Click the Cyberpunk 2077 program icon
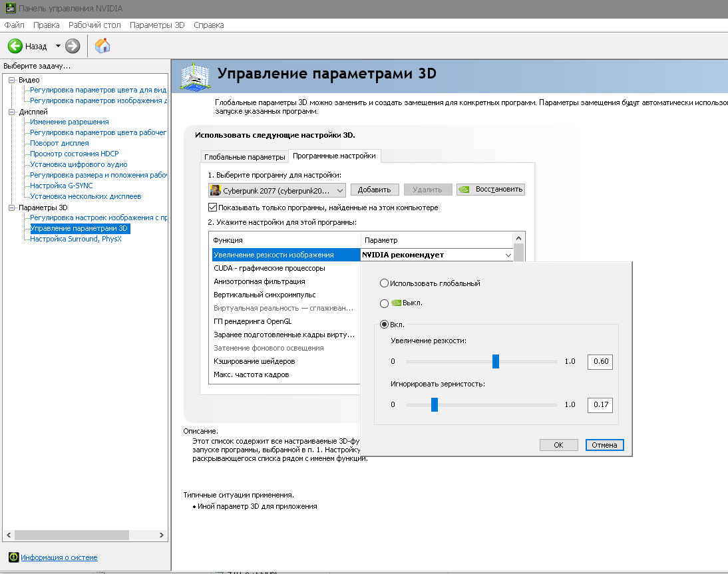Screen dimensions: 728x574 [x=215, y=190]
